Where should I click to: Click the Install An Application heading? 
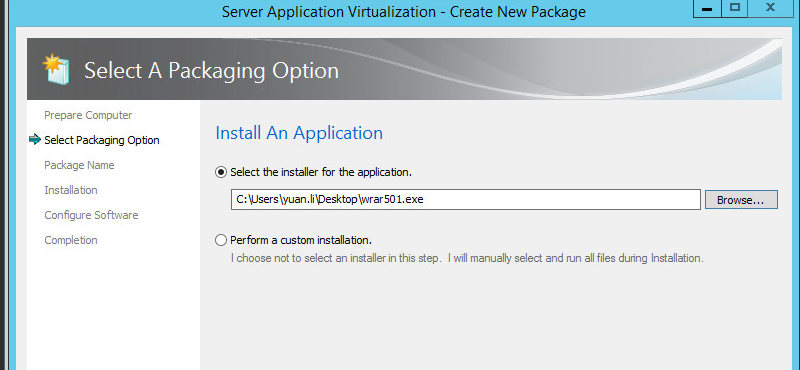click(299, 133)
